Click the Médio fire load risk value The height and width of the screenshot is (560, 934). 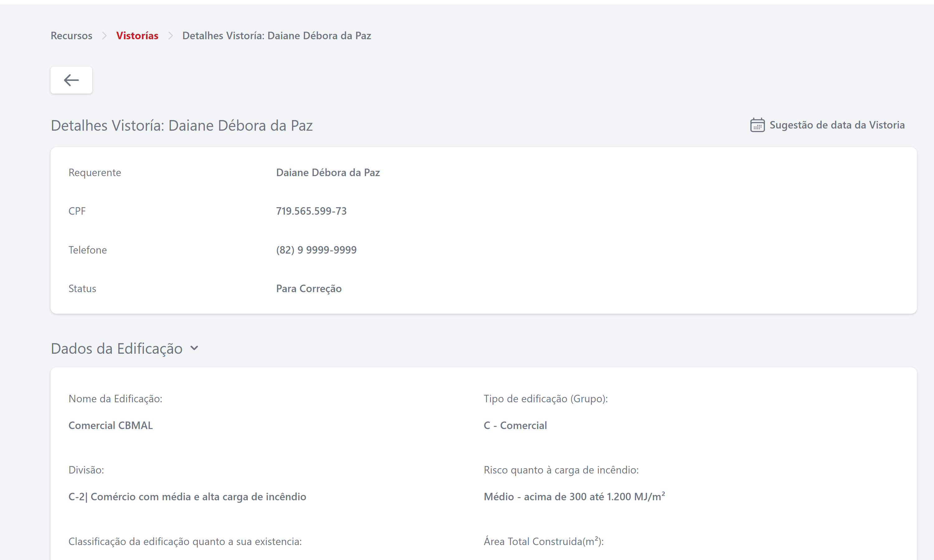(x=574, y=497)
